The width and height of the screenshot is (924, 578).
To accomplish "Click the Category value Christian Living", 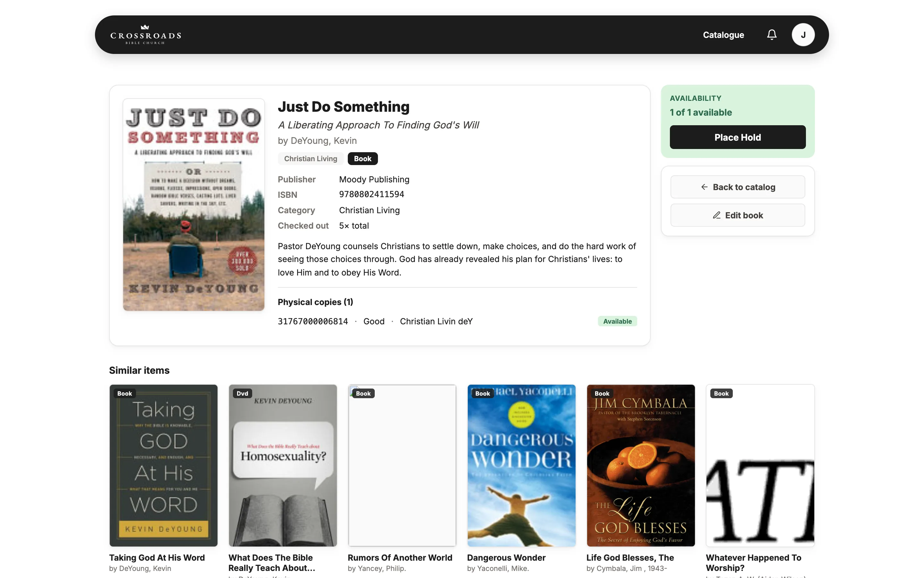I will tap(369, 210).
